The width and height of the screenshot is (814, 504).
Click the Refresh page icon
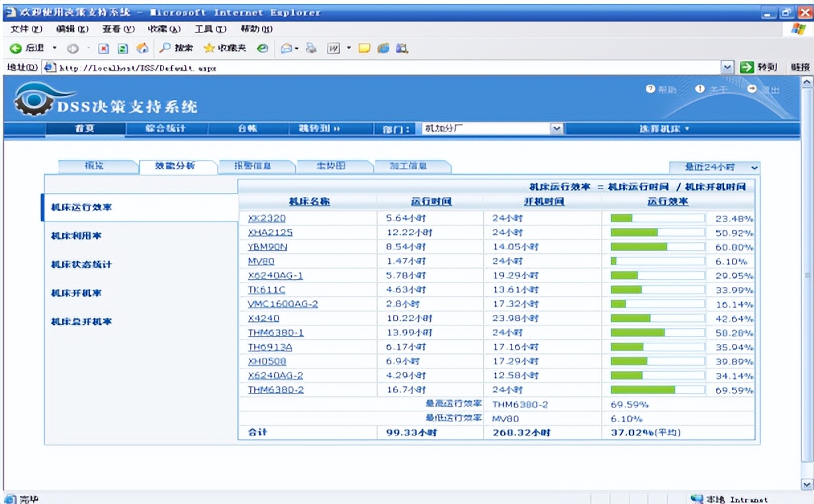[122, 47]
